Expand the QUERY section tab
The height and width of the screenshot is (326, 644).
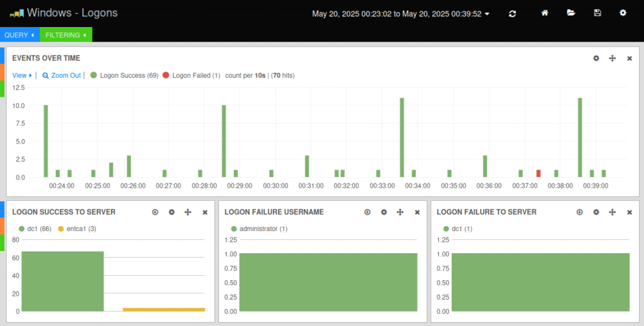pos(19,35)
